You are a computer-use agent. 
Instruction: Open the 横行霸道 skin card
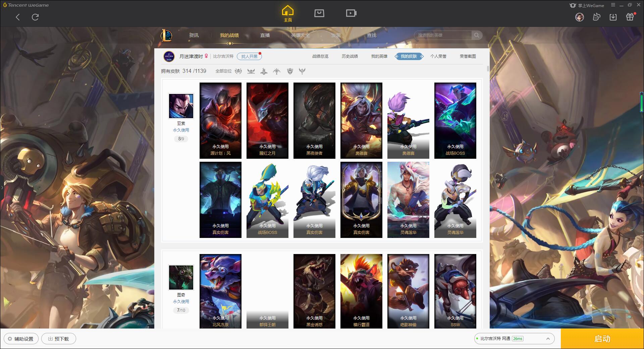point(361,291)
